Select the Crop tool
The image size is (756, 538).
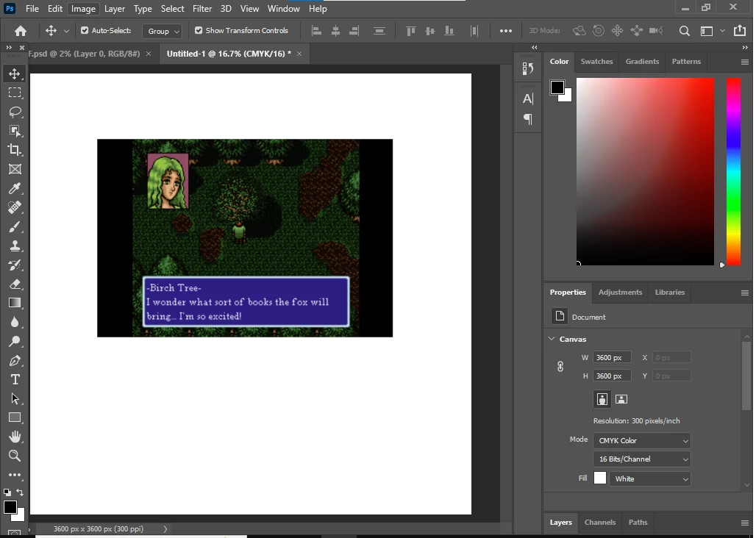click(15, 150)
